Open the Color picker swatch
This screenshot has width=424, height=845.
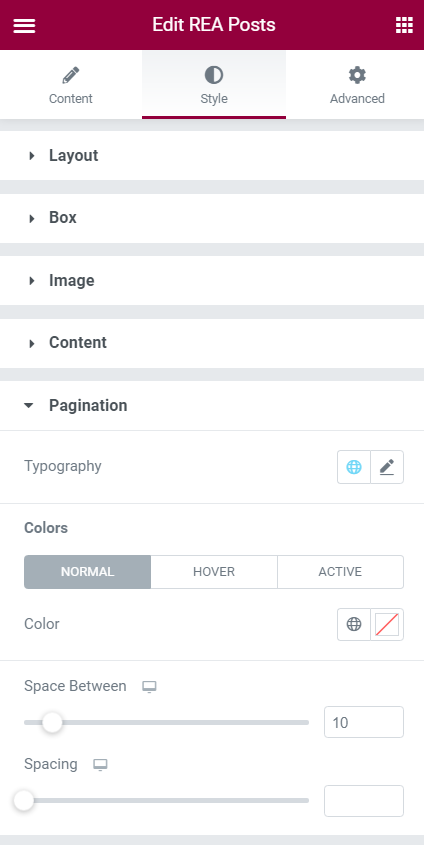387,624
